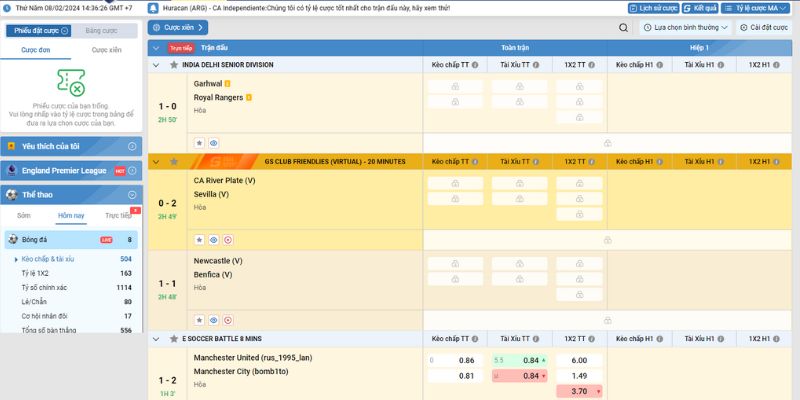Click the target icon under Newcastle vs Benfica

tap(228, 320)
